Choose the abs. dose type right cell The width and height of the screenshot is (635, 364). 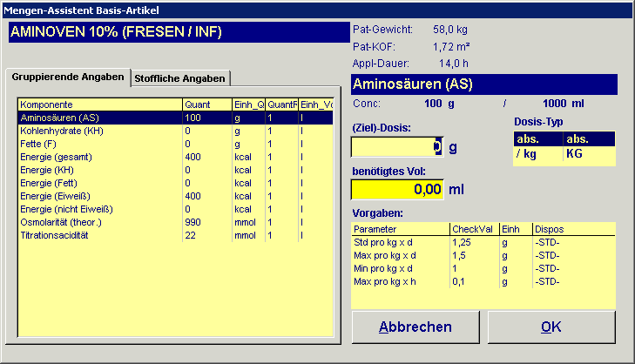(589, 139)
